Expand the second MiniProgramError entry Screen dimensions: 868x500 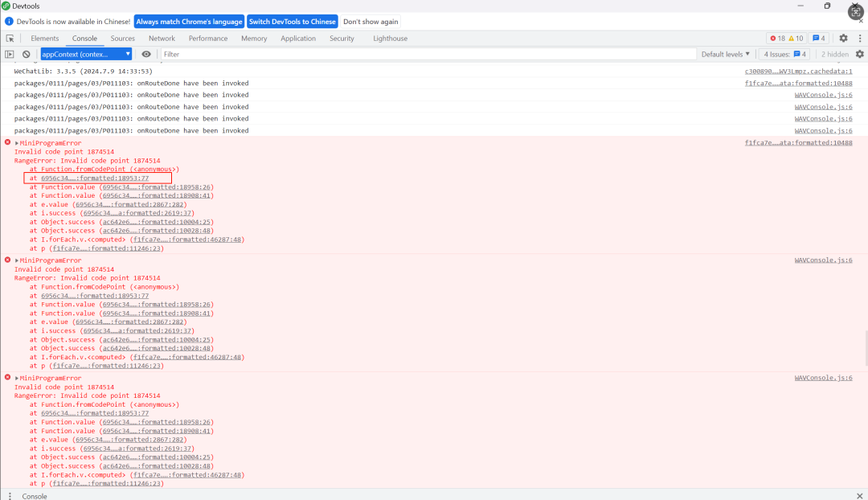point(17,260)
